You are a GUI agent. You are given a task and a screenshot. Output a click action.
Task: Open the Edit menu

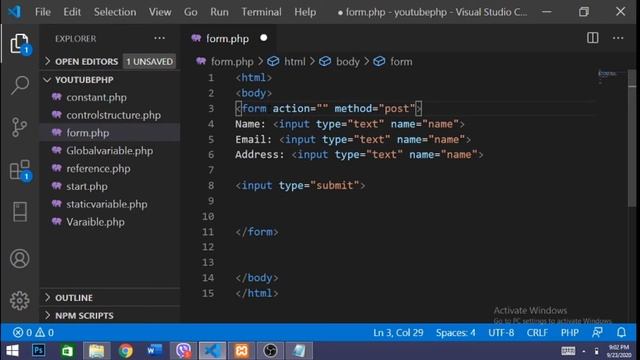pos(72,12)
